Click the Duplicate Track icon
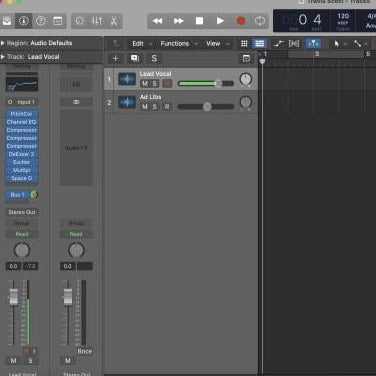This screenshot has width=376, height=376. 135,58
